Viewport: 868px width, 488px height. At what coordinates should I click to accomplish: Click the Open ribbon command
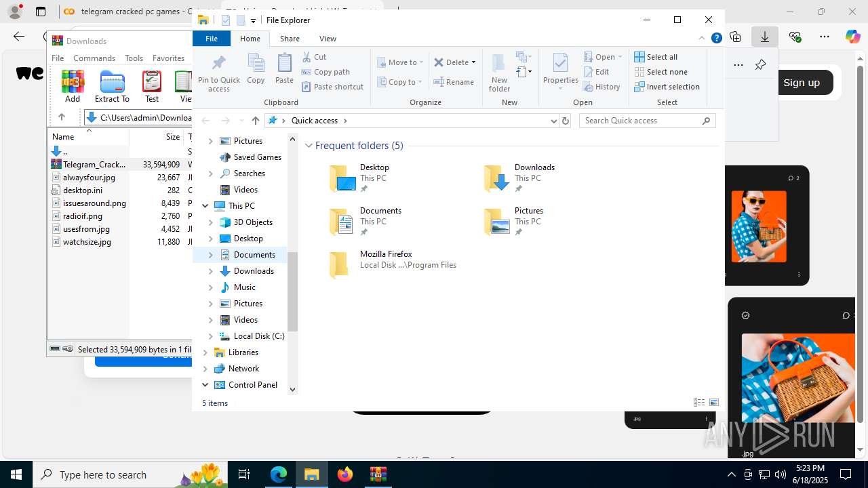(x=602, y=57)
